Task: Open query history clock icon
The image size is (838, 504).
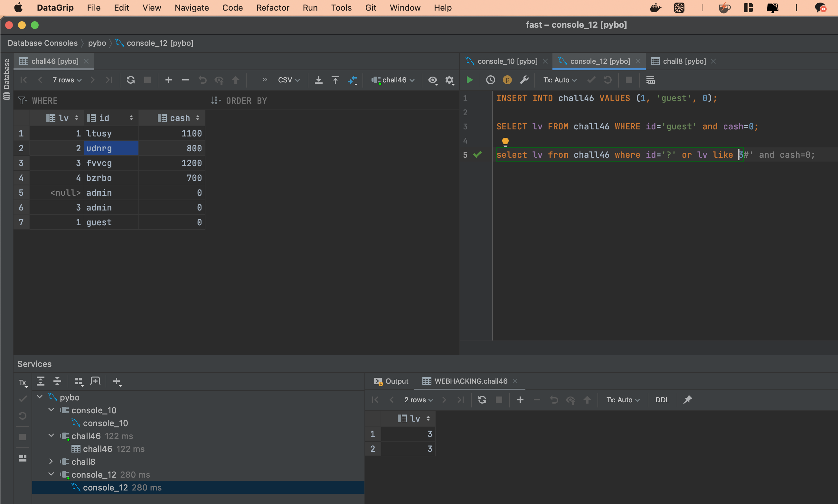Action: (490, 80)
